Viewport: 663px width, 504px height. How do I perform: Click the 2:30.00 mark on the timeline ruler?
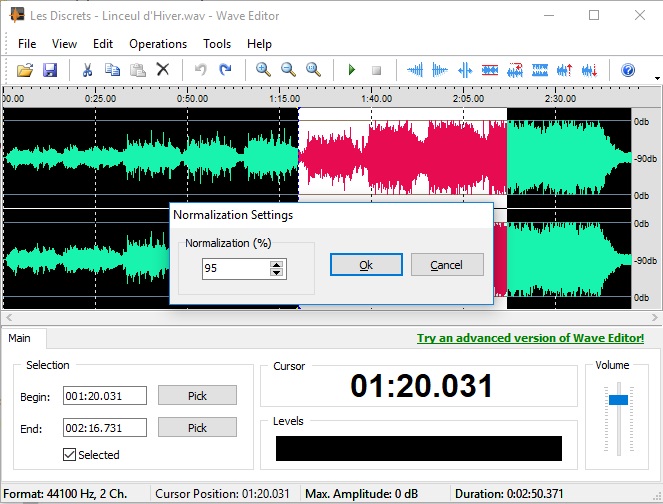tap(560, 99)
